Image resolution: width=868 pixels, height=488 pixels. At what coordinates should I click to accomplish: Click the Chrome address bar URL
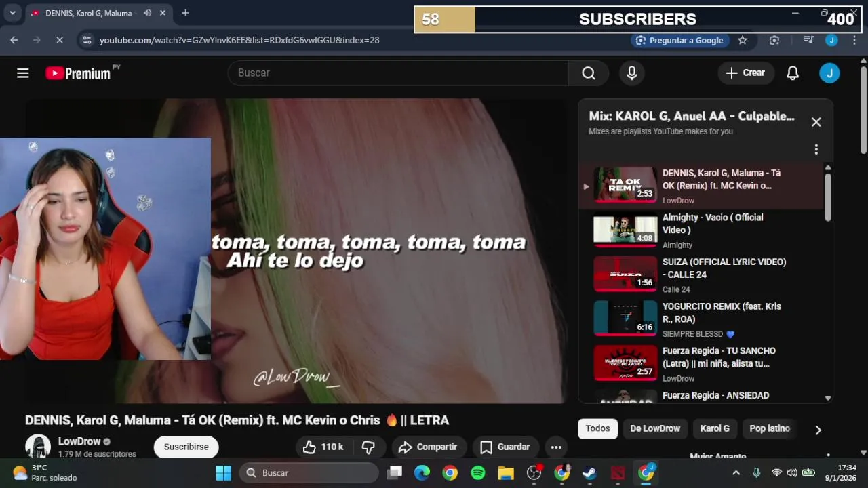[239, 40]
